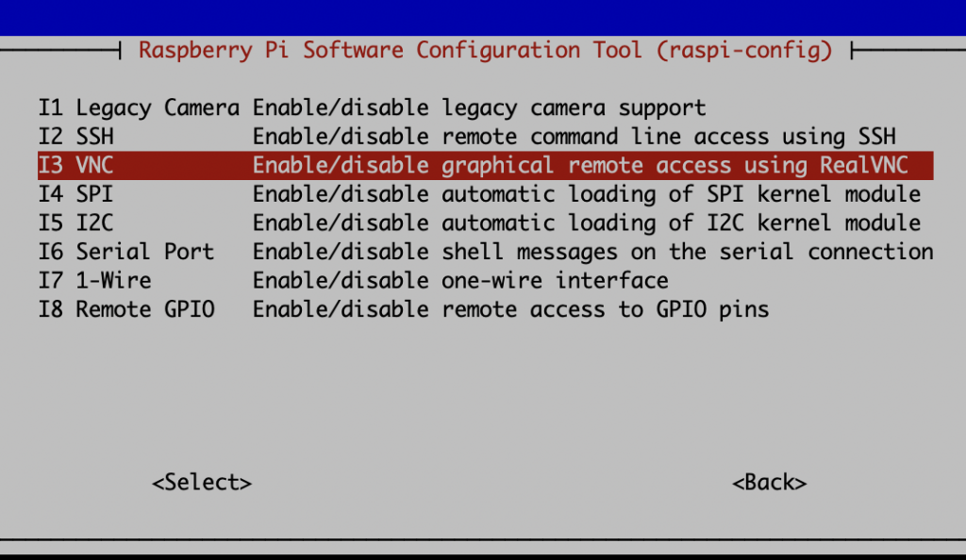The image size is (966, 560).
Task: Click the <Back> button
Action: [770, 483]
